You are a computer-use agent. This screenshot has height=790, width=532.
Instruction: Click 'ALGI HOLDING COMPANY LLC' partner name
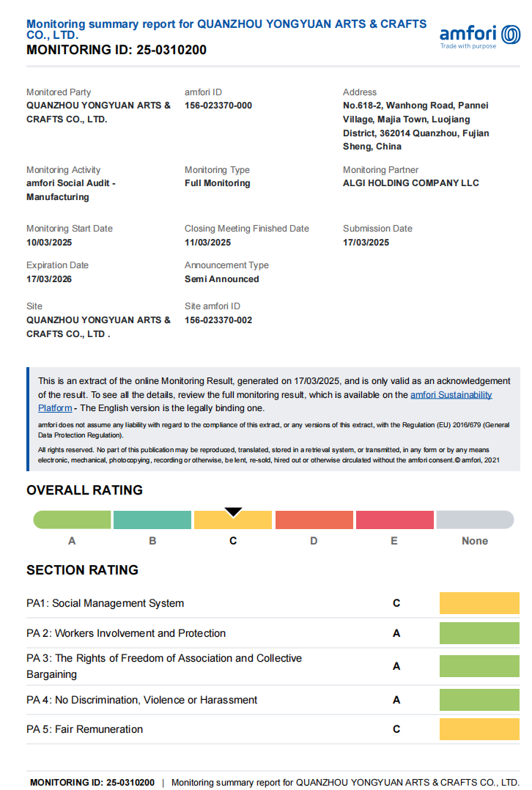[410, 183]
